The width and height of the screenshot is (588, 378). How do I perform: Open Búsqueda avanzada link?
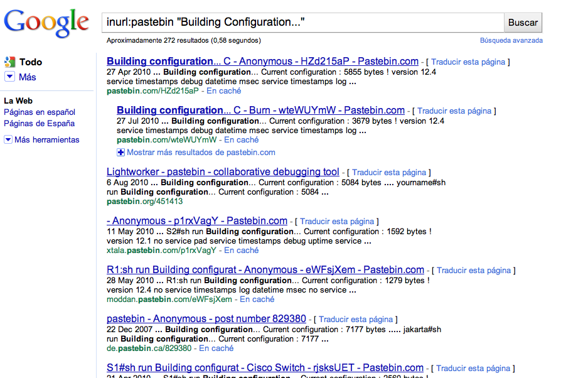click(x=511, y=40)
